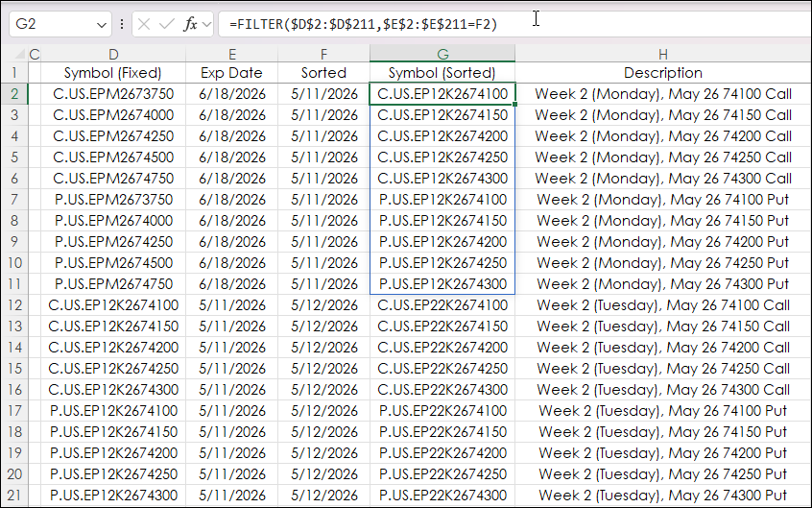This screenshot has width=812, height=508.
Task: Select row 12 header
Action: 14,305
